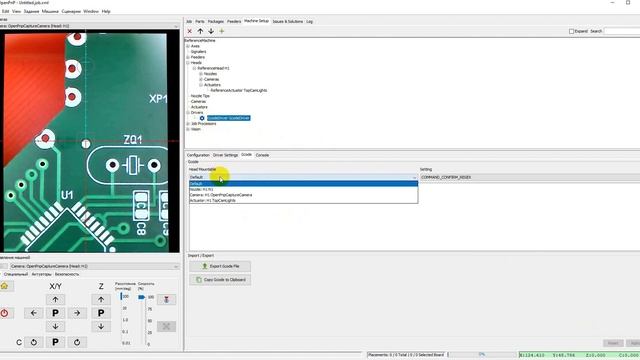Viewport: 640px width, 360px height.
Task: Rotate C axis clockwise
Action: (x=77, y=342)
